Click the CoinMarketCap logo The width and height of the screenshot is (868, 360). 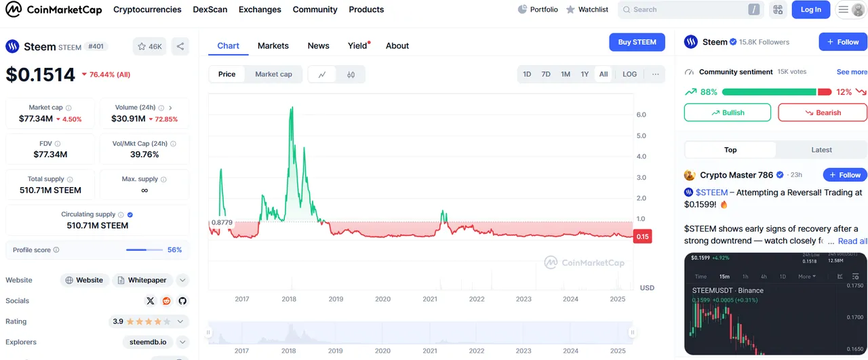[53, 9]
